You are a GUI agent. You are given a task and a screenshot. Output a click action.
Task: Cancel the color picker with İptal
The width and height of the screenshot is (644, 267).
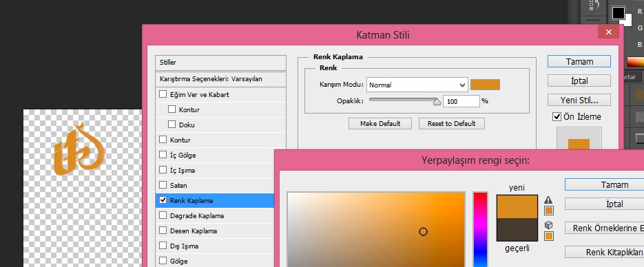tap(604, 204)
